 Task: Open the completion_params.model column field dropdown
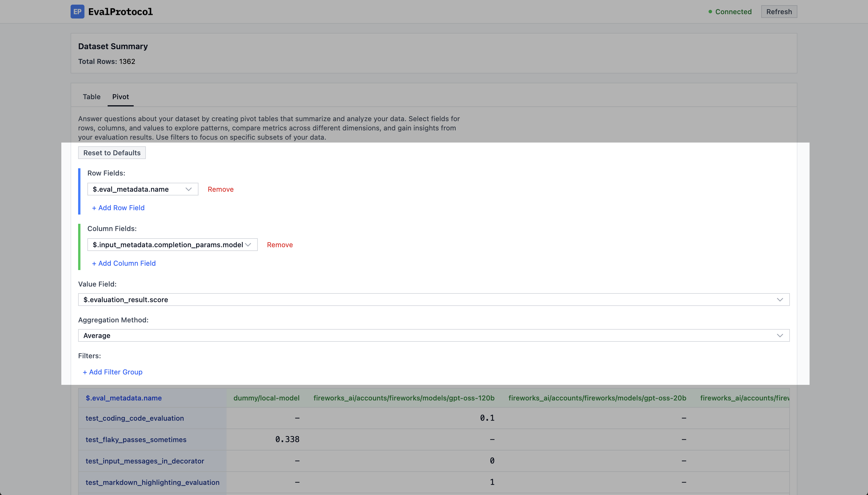[x=172, y=245]
